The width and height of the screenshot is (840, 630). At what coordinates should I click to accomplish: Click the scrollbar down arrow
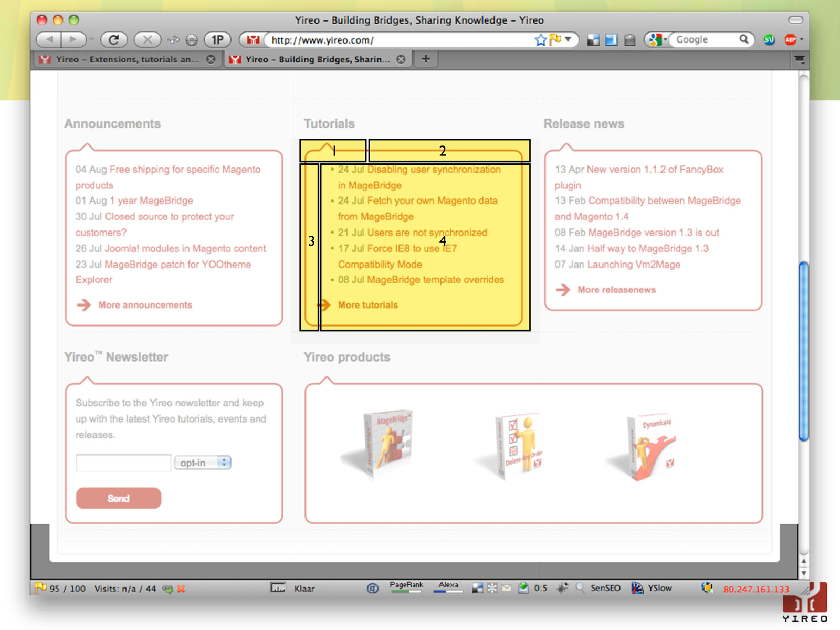803,574
